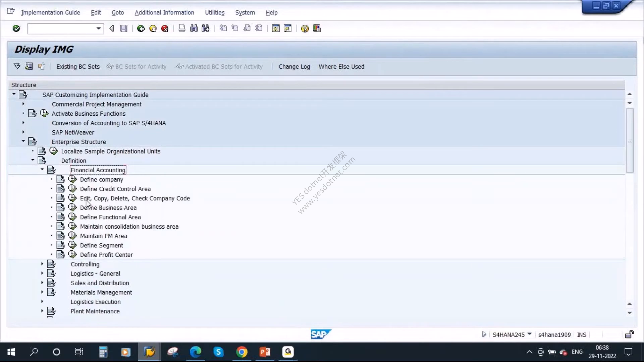Click the Create New Session icon

[x=276, y=28]
